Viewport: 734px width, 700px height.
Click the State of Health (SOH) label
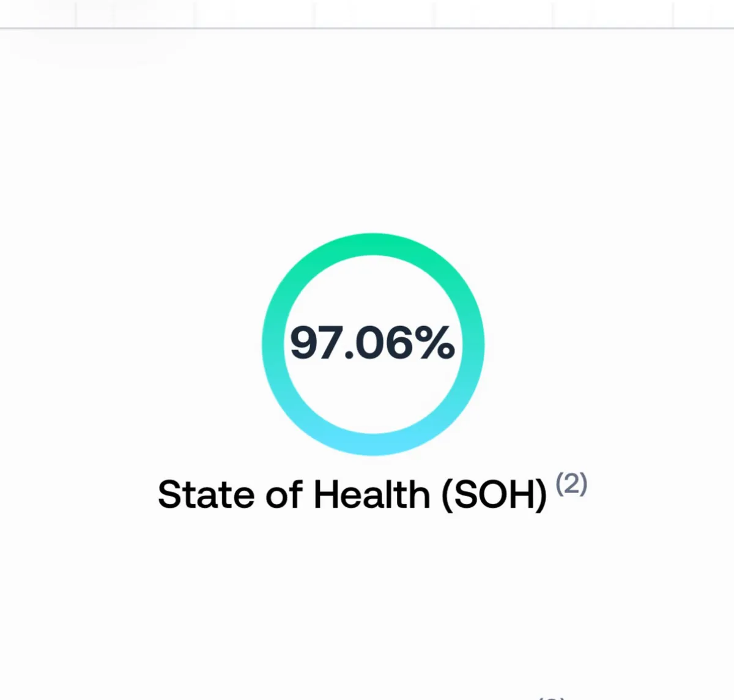352,494
